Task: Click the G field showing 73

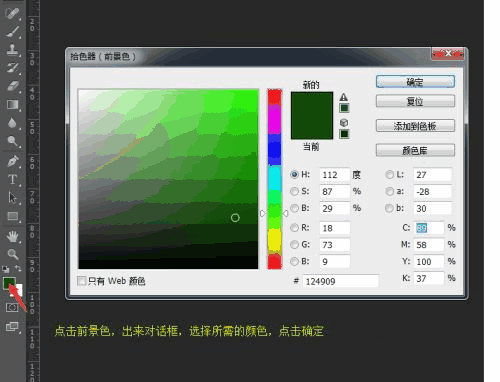Action: click(335, 245)
